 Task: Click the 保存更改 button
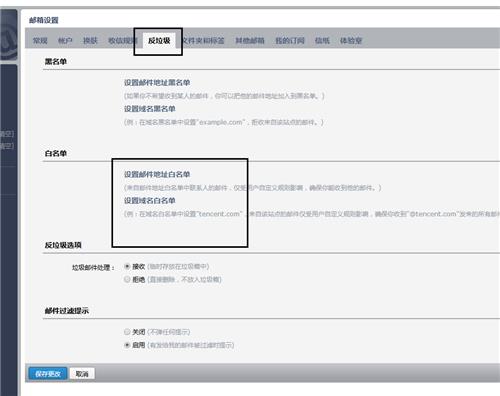coord(48,374)
